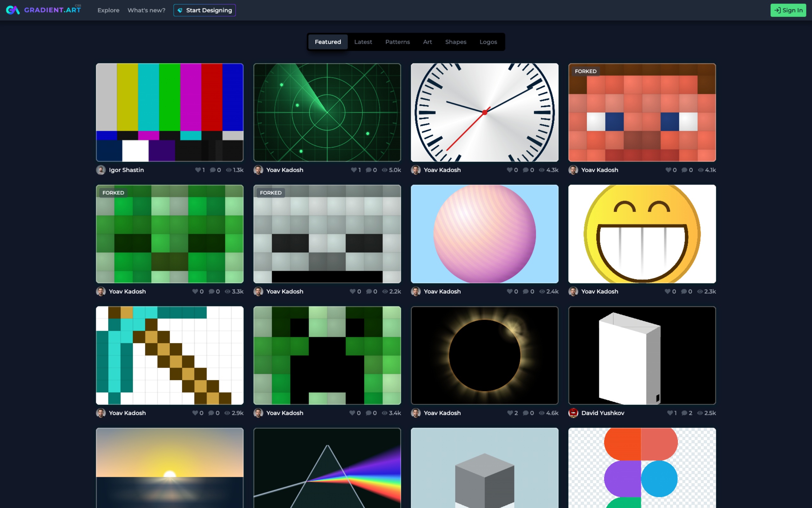Click heart icon on the 4.1k views card
Image resolution: width=812 pixels, height=508 pixels.
(x=668, y=170)
